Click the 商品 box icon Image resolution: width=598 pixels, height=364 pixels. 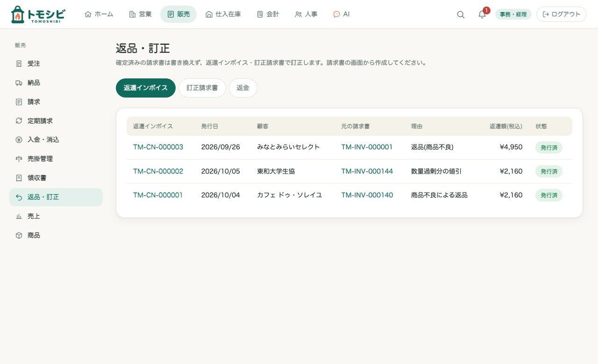[19, 235]
